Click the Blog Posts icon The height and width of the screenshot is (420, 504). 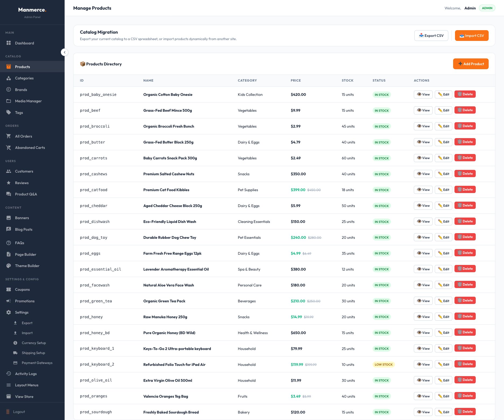tap(9, 229)
